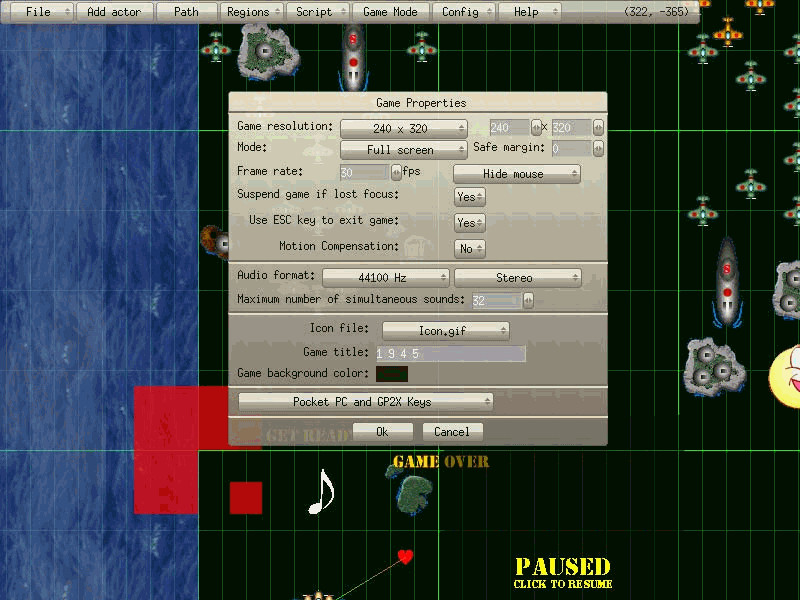Viewport: 800px width, 600px height.
Task: Click the resolution width field showing 240
Action: coord(509,128)
